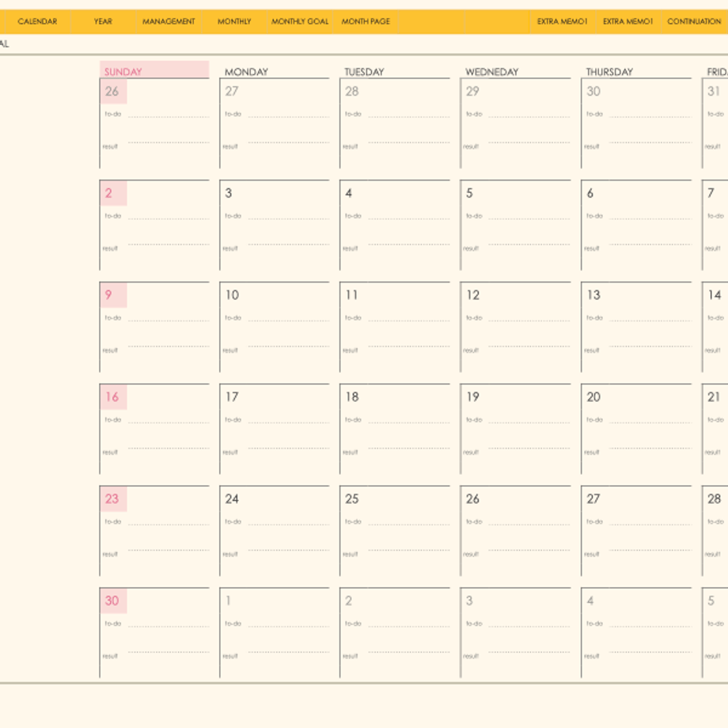Select the first EXTRA MEMO1 tab
The image size is (728, 728).
[x=563, y=21]
